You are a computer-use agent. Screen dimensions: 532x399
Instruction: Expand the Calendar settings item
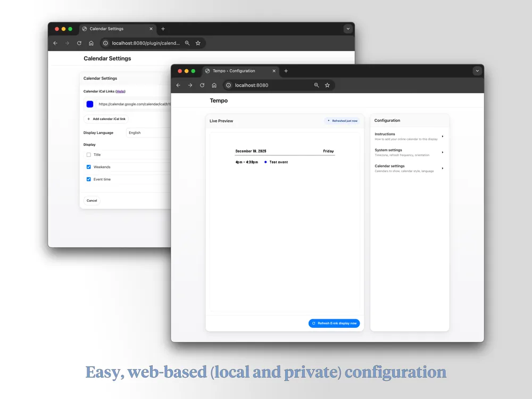pos(410,168)
